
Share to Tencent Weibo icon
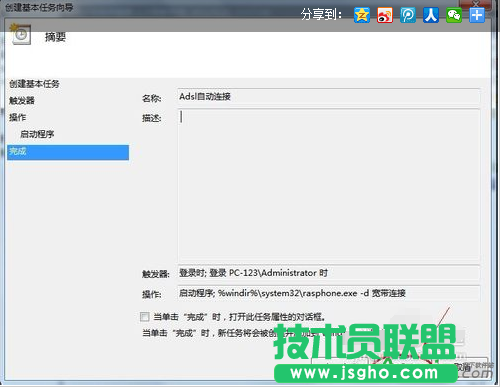point(408,15)
